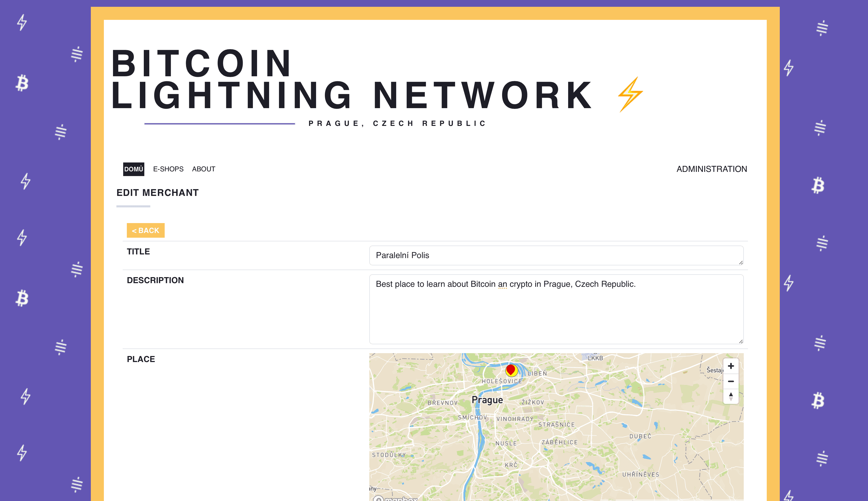
Task: Zoom in on the map
Action: point(730,366)
